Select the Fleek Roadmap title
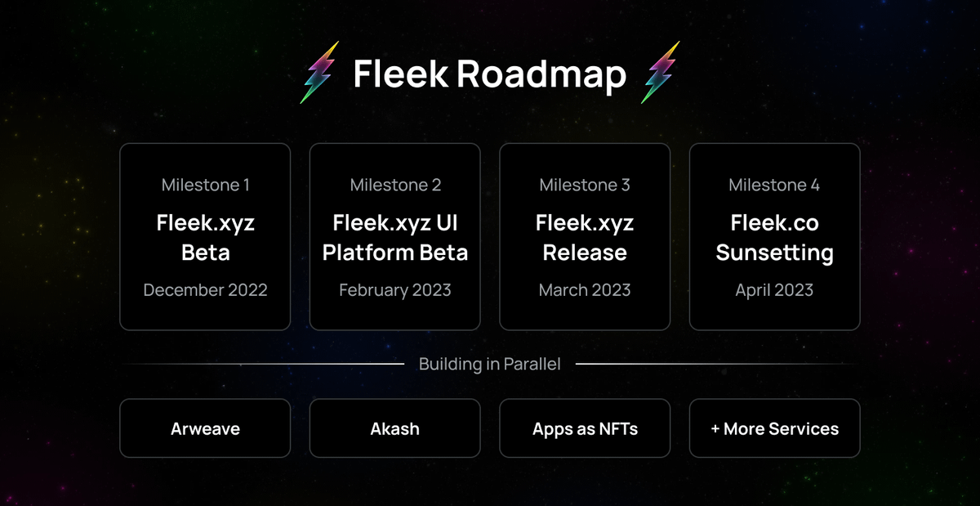The height and width of the screenshot is (506, 980). click(x=490, y=74)
